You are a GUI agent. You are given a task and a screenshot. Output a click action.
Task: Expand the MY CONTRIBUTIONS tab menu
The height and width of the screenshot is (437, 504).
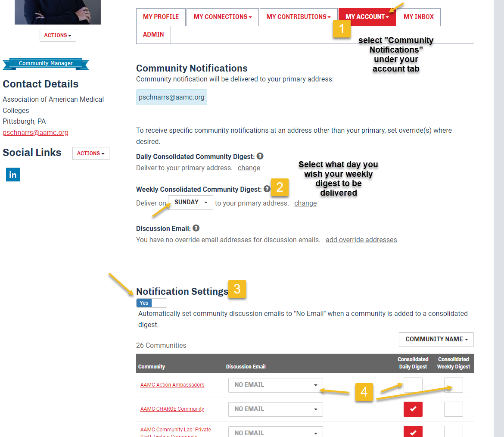(x=298, y=17)
